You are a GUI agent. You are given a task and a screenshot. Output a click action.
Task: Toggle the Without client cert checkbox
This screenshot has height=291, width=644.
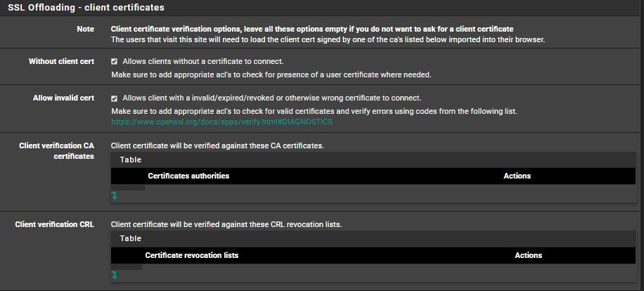(x=115, y=62)
